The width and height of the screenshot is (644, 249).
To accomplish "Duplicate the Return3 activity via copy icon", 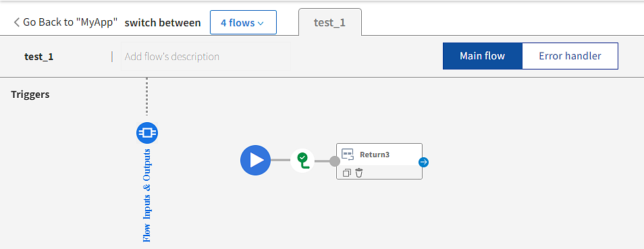I will coord(347,173).
